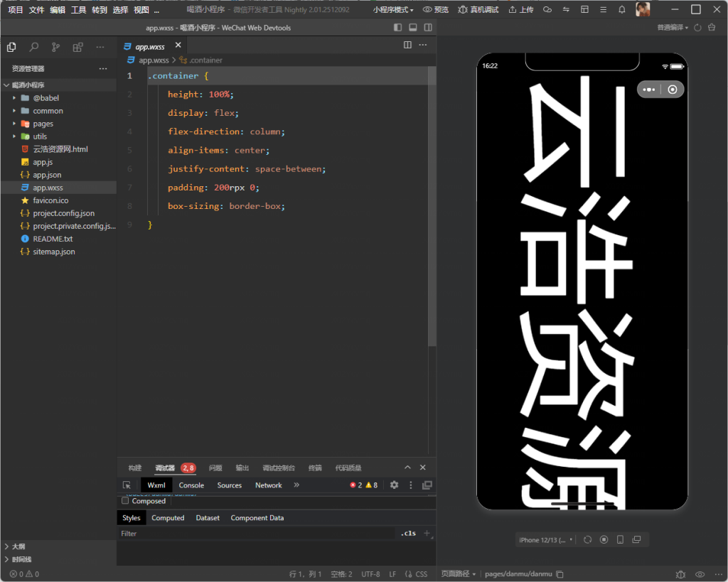Open the 小程序模式 mode dropdown
Image resolution: width=728 pixels, height=582 pixels.
[x=393, y=10]
